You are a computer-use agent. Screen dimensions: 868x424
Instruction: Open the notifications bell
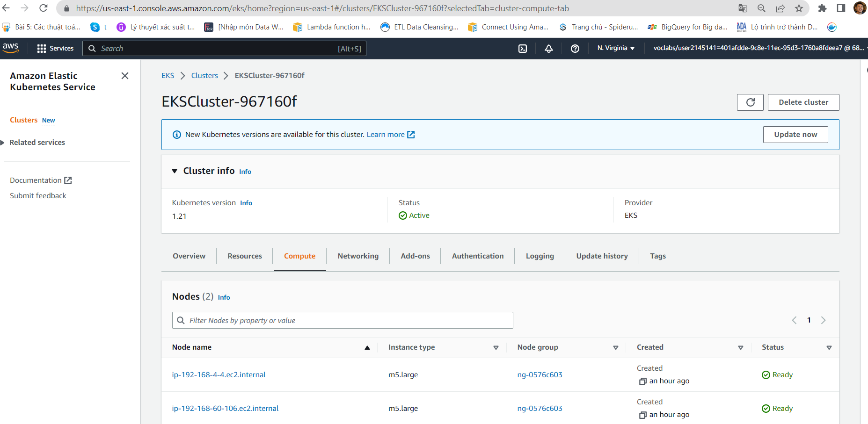549,49
